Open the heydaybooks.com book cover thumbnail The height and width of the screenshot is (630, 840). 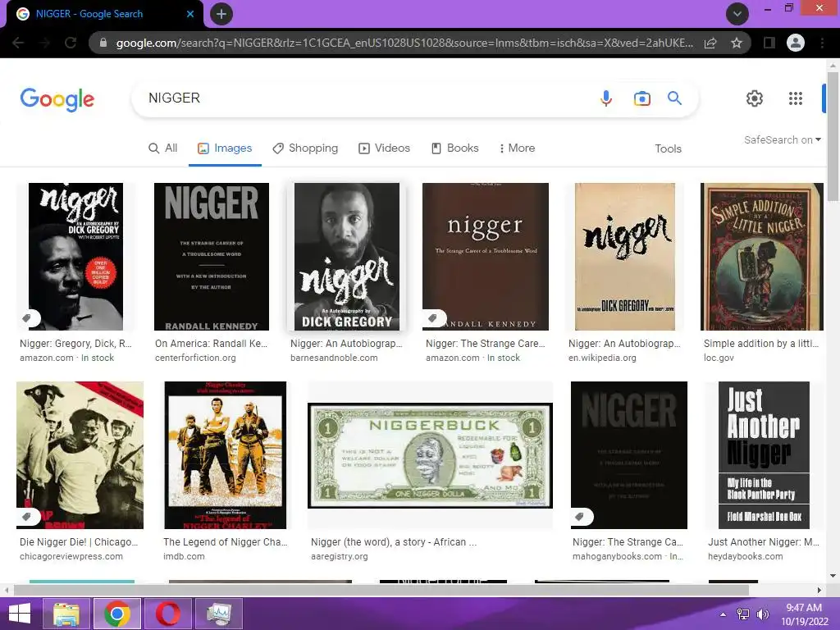point(764,455)
